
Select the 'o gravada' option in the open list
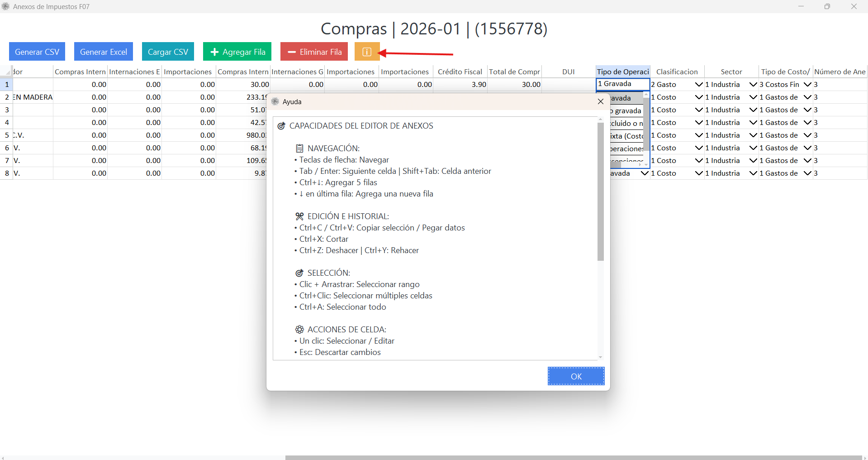(626, 110)
